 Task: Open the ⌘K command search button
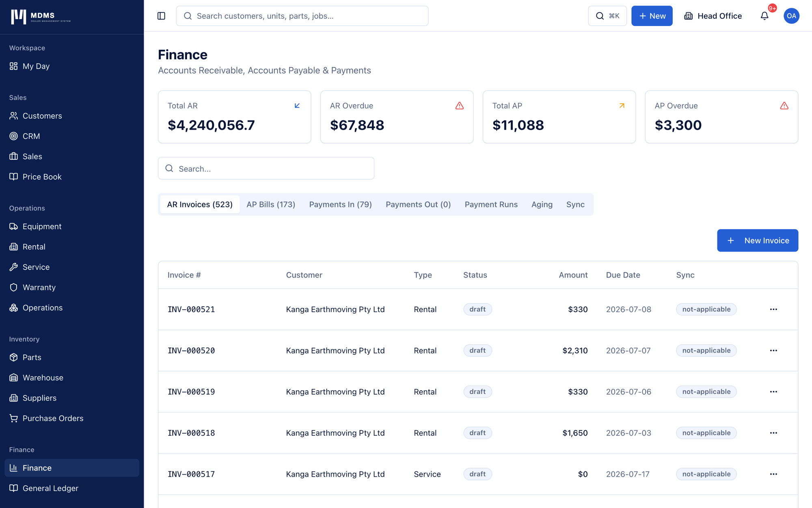(607, 16)
